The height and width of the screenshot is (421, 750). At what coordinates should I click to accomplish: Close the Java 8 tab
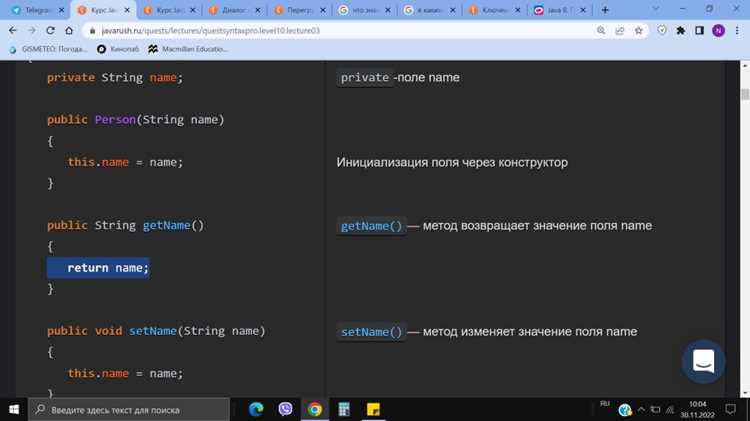[583, 10]
